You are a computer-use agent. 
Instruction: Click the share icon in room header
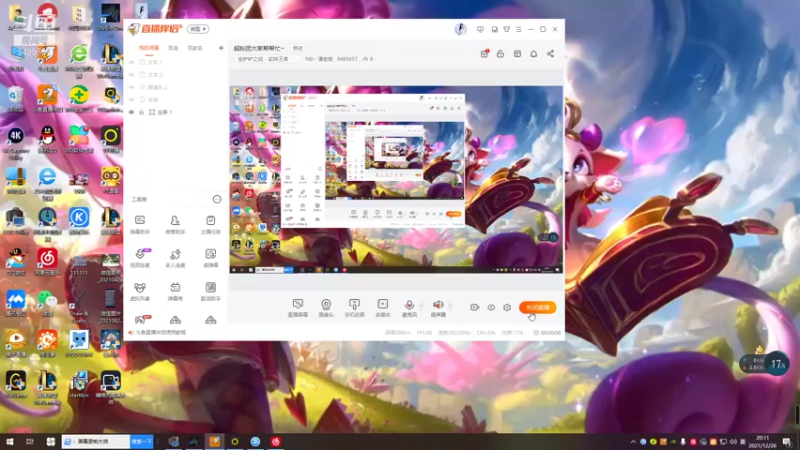coord(550,54)
